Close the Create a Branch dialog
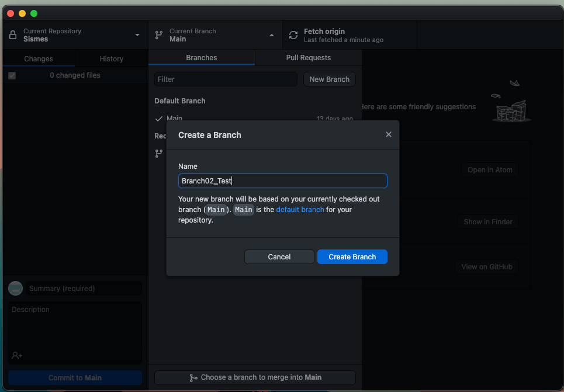The width and height of the screenshot is (564, 392). click(x=389, y=134)
